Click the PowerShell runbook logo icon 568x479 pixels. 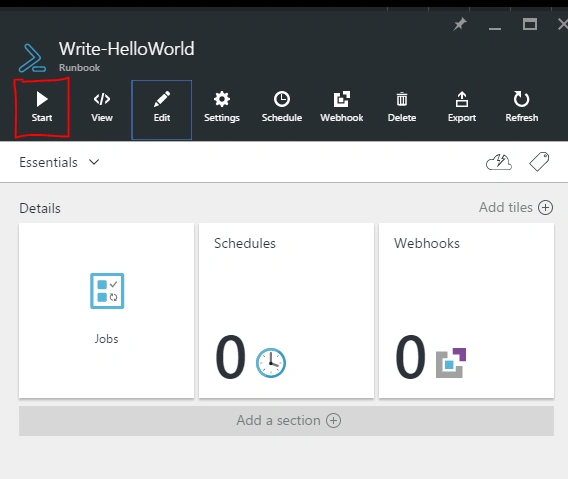tap(33, 58)
